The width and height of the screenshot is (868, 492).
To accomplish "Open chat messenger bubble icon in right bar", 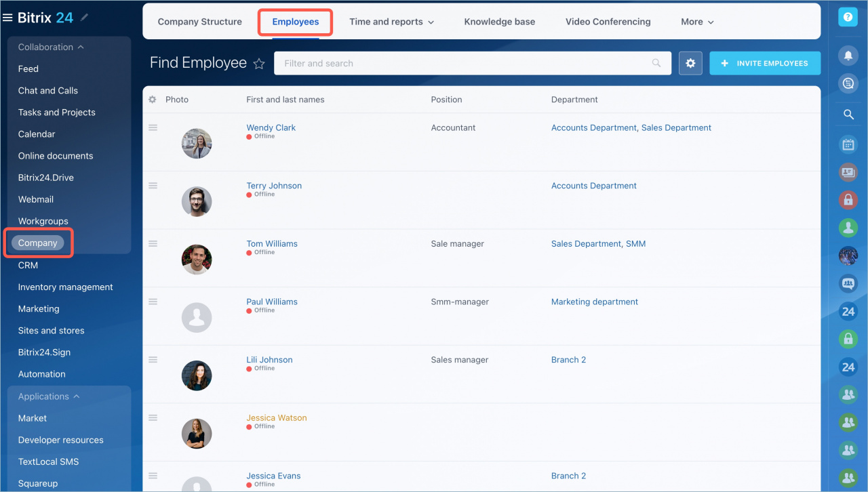I will click(848, 83).
